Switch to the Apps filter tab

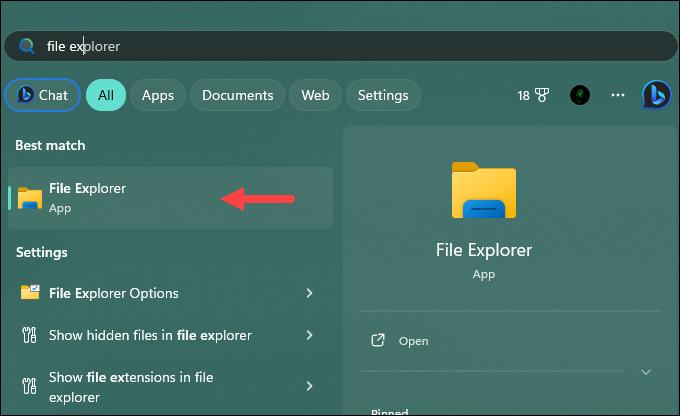coord(157,95)
